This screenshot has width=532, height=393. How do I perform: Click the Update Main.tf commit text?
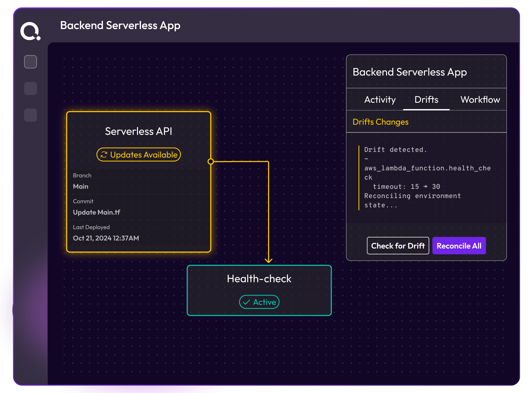point(97,212)
